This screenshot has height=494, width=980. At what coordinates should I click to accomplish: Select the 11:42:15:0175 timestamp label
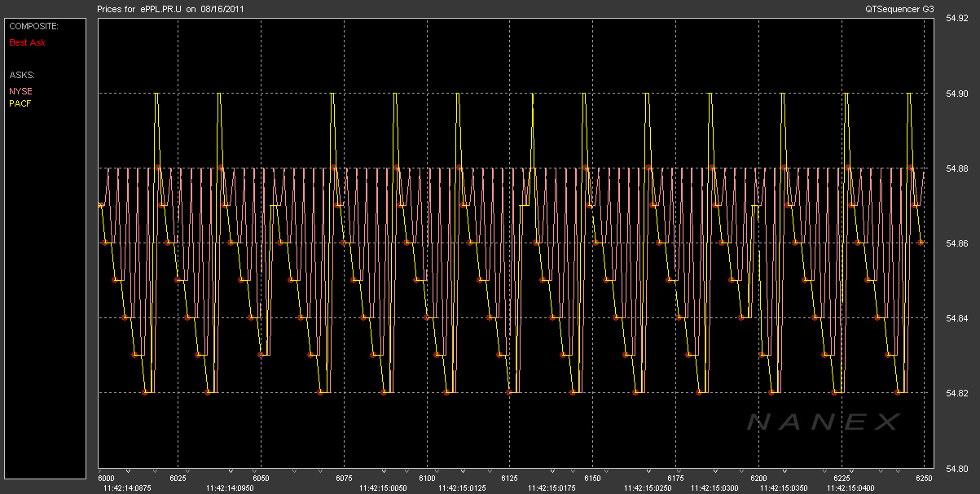coord(552,489)
